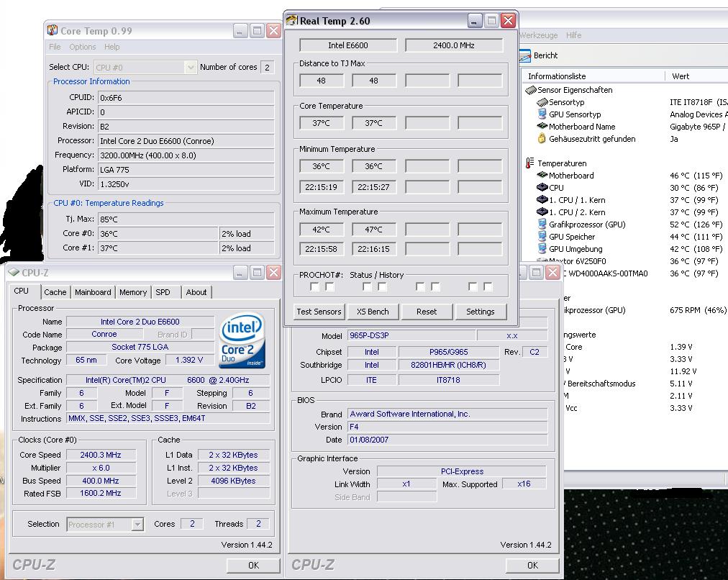Image resolution: width=728 pixels, height=580 pixels.
Task: Click the CPU temperature chip icon
Action: coord(542,187)
